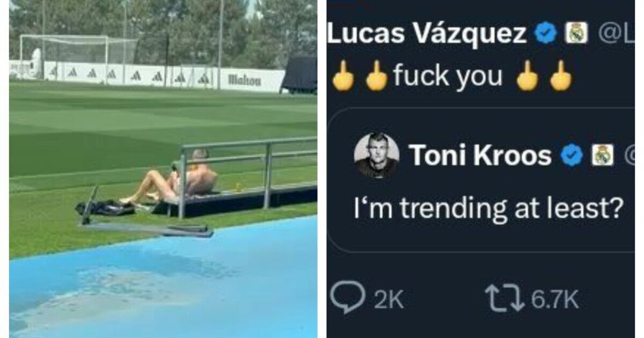Click Real Madrid crest beside Lucas Vázquez

(576, 34)
